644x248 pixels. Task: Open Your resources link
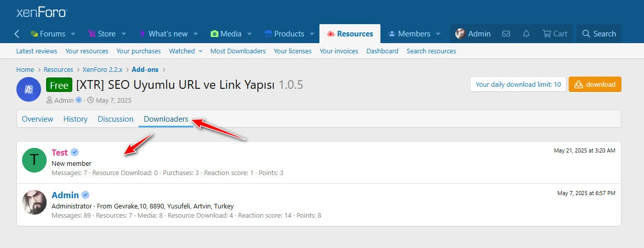87,51
